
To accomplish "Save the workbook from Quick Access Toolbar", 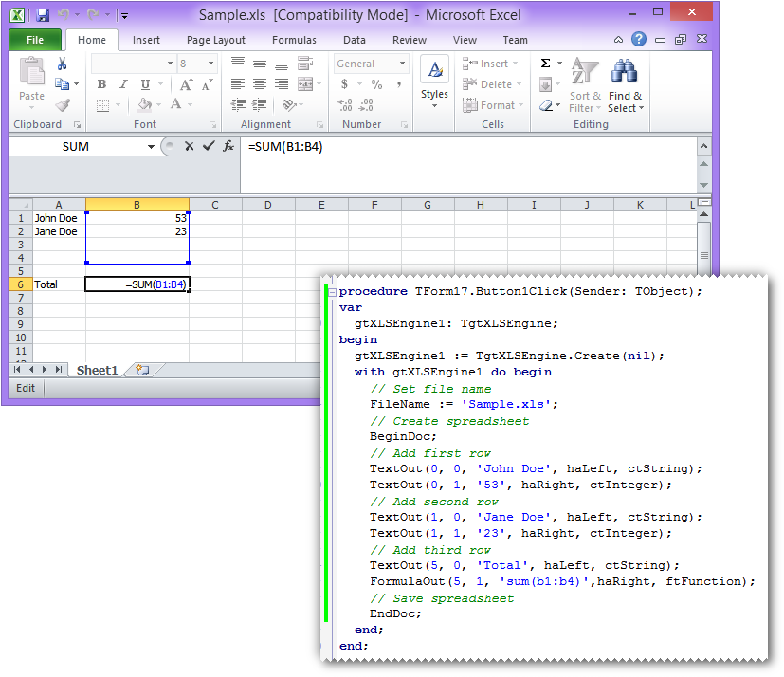I will tap(43, 15).
